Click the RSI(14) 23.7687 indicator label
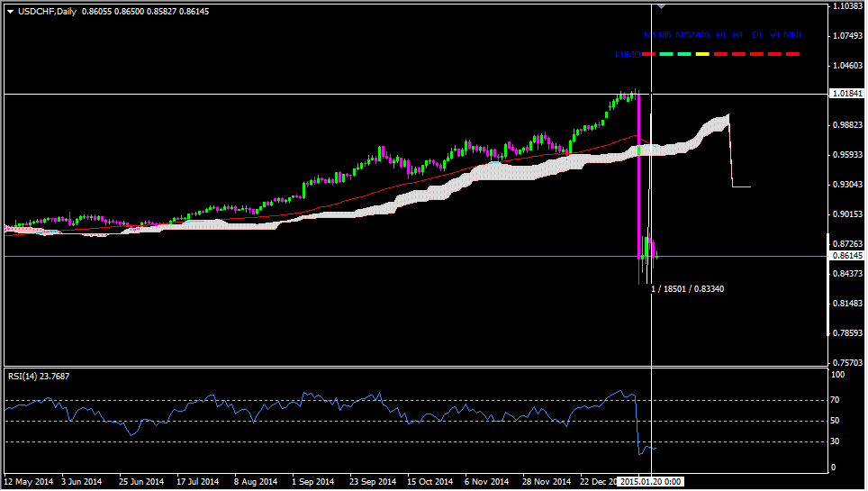Screen dimensions: 868x491 coord(39,377)
